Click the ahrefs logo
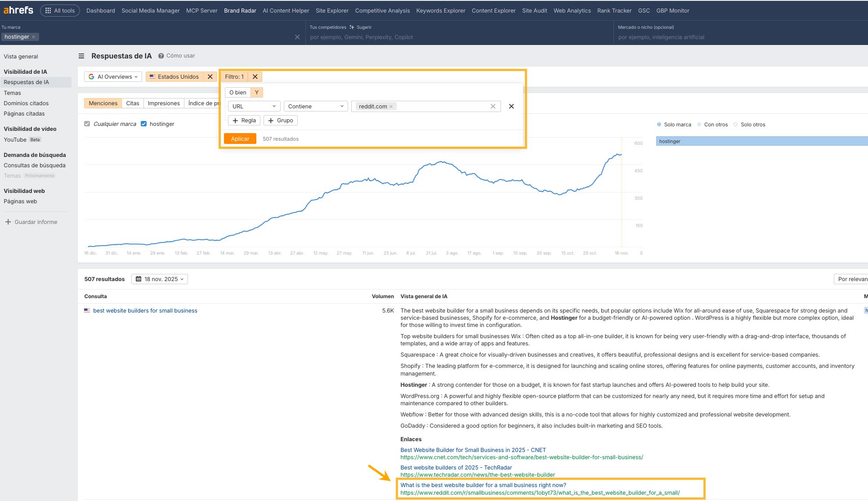Screen dimensions: 868x501 point(18,10)
